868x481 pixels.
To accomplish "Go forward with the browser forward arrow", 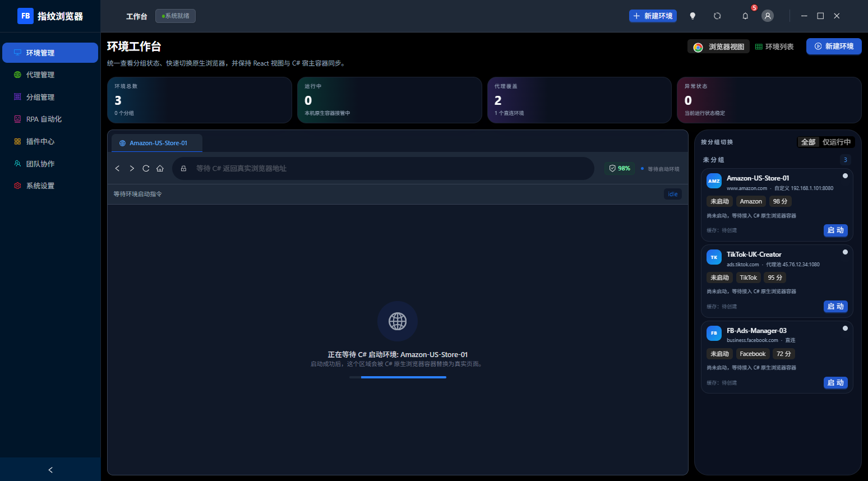I will 132,168.
